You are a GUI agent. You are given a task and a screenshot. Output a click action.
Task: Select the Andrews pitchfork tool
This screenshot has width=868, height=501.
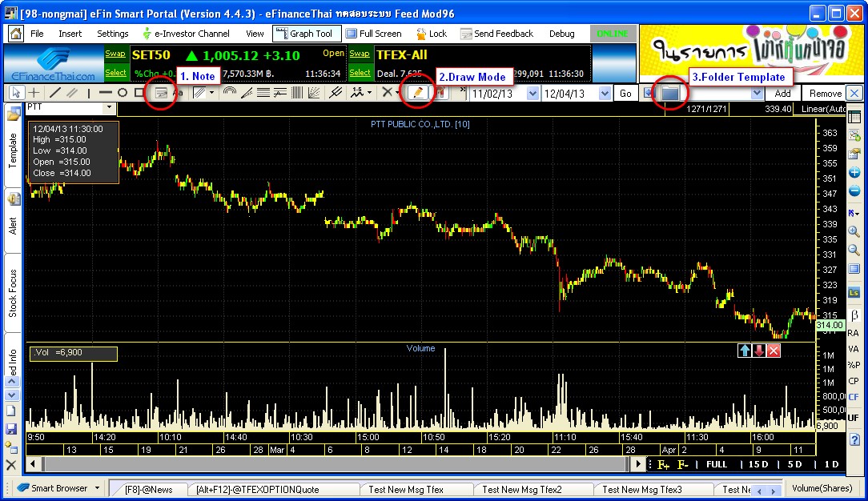(335, 93)
